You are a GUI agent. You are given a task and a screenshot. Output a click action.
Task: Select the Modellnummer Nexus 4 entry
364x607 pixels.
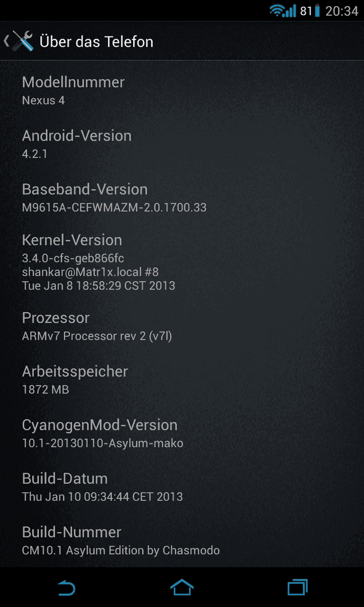click(x=182, y=90)
